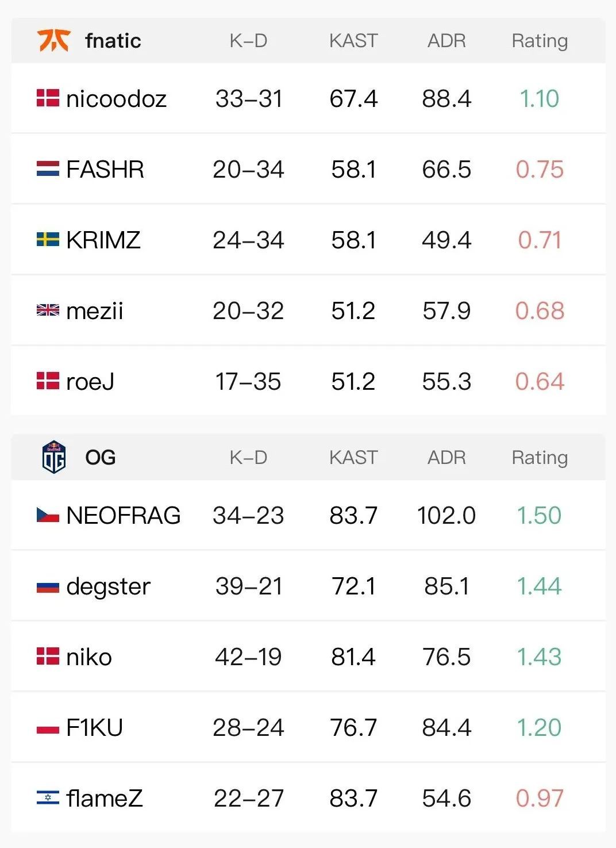Open player NEOFRAG's profile
This screenshot has height=848, width=616.
point(123,516)
